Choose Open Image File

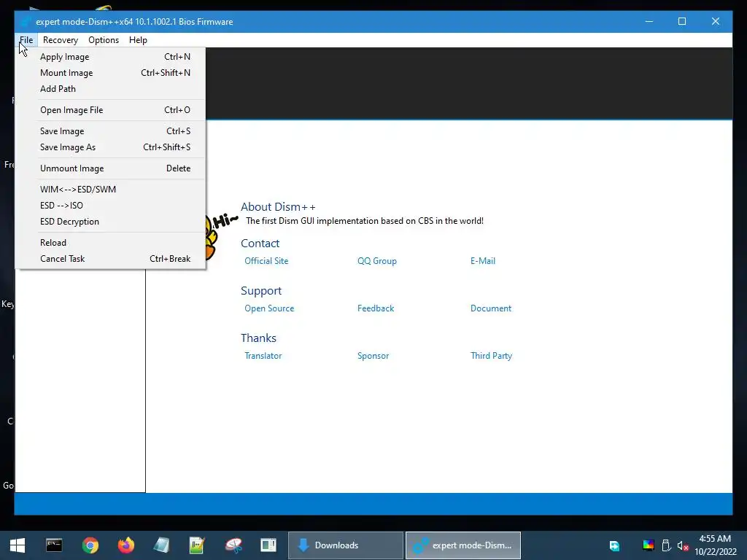[111, 110]
